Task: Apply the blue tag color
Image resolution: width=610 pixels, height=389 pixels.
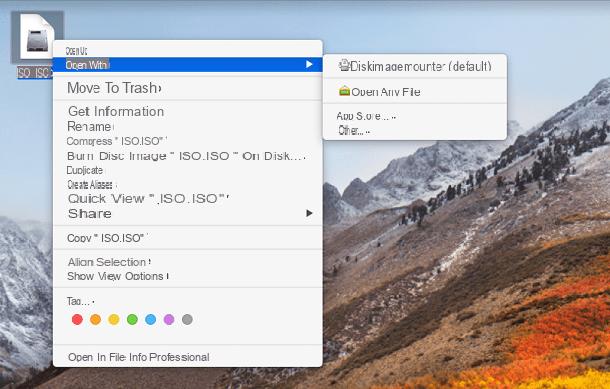Action: (x=151, y=319)
